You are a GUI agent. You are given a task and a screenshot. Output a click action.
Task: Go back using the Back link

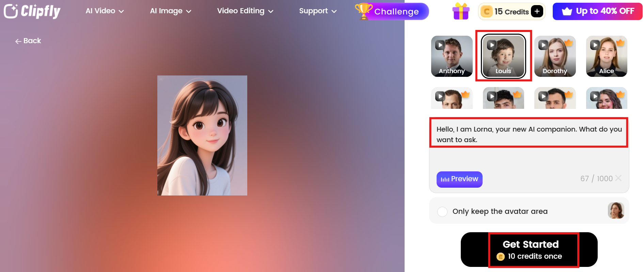click(x=28, y=41)
